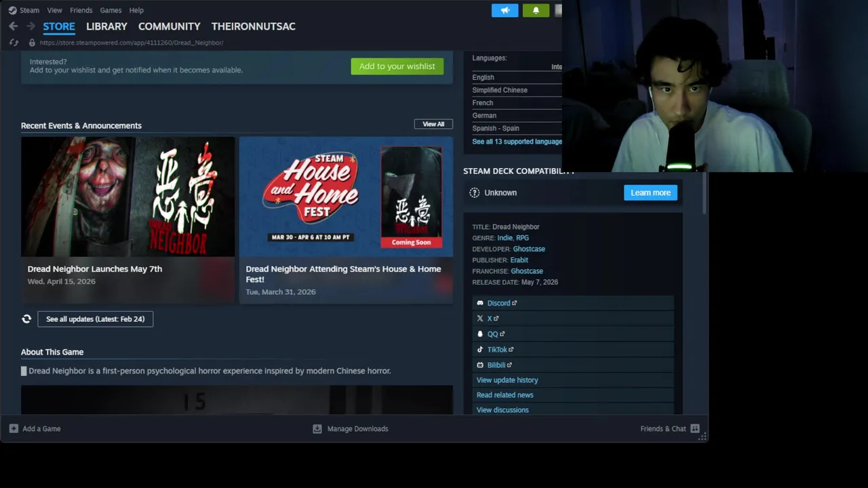
Task: Open the Ghostcase developer link
Action: point(529,249)
